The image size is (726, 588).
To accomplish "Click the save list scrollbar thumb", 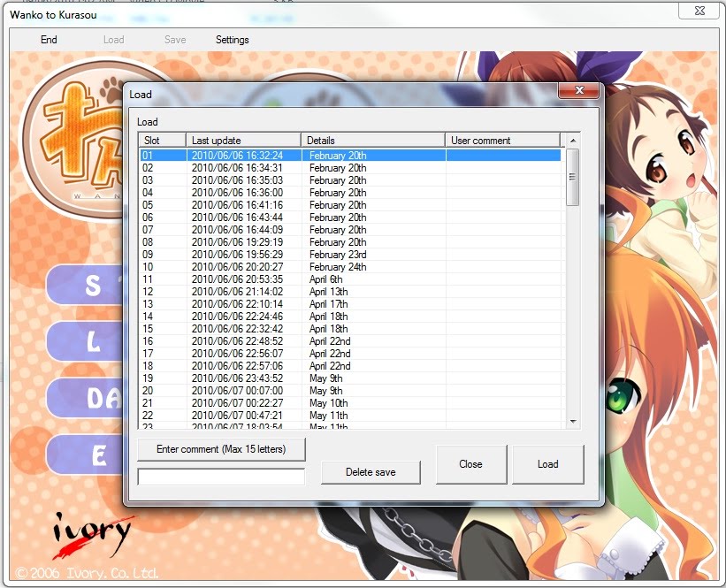I will (573, 177).
